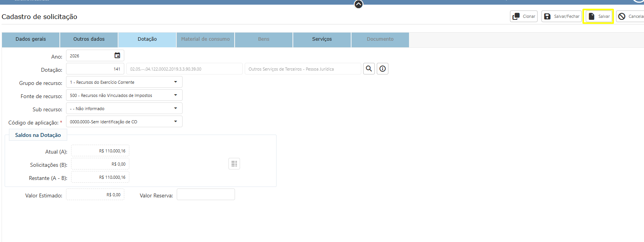644x242 pixels.
Task: Go to the Serviços tab
Action: pos(322,39)
